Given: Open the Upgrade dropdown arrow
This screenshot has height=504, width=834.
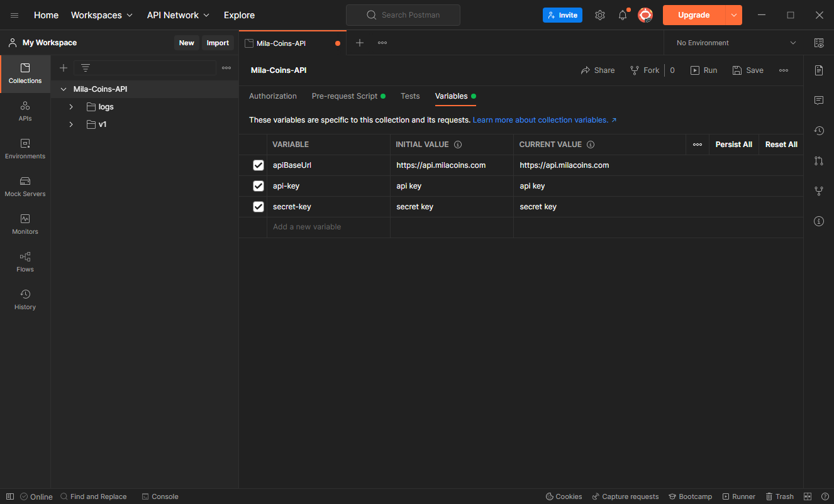Looking at the screenshot, I should click(x=734, y=15).
